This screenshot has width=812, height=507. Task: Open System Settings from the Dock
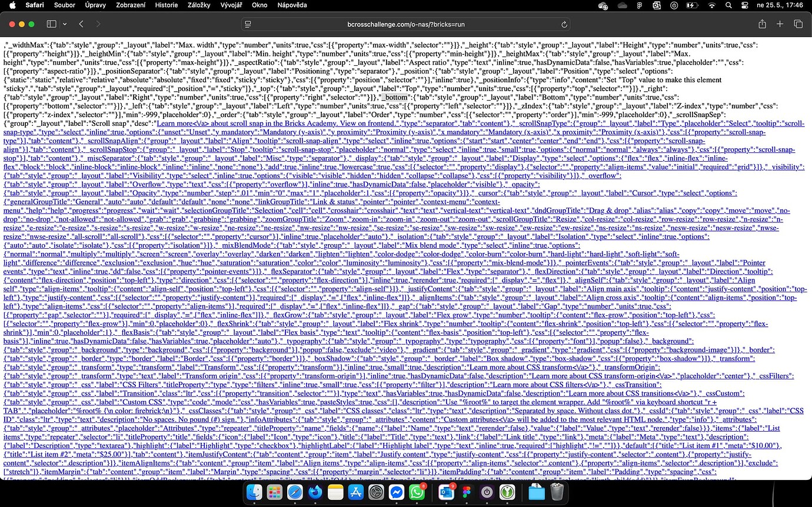click(x=376, y=492)
